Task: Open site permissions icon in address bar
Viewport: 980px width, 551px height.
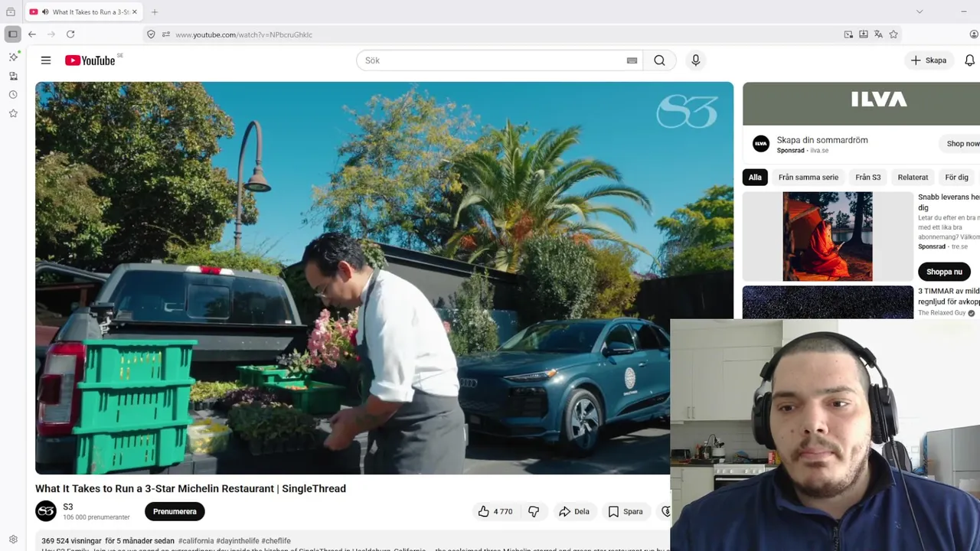Action: (165, 34)
